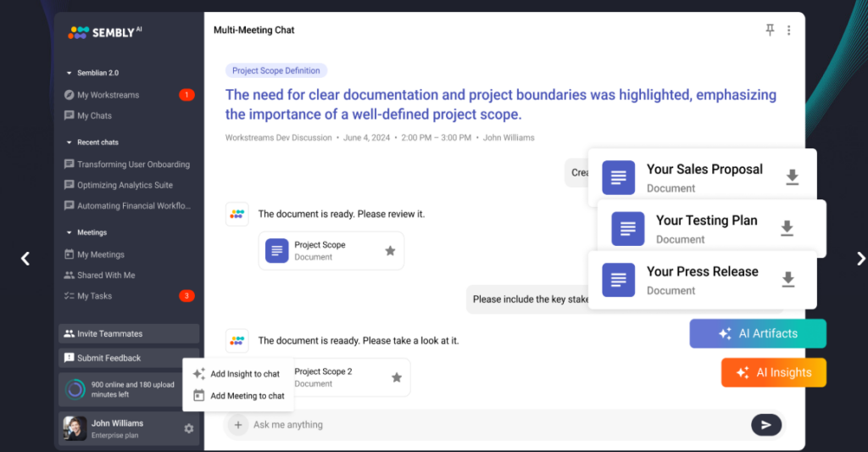Click the Sembly bot avatar beside second reply

(237, 341)
